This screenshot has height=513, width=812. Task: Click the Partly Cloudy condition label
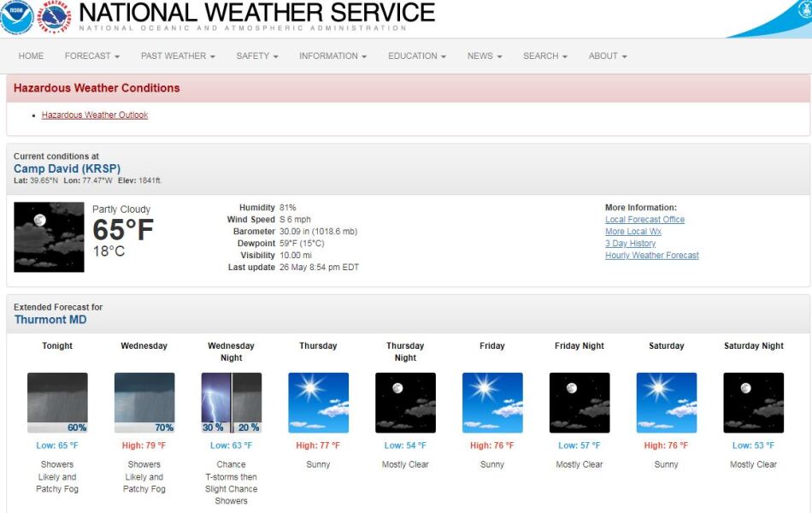click(x=121, y=209)
